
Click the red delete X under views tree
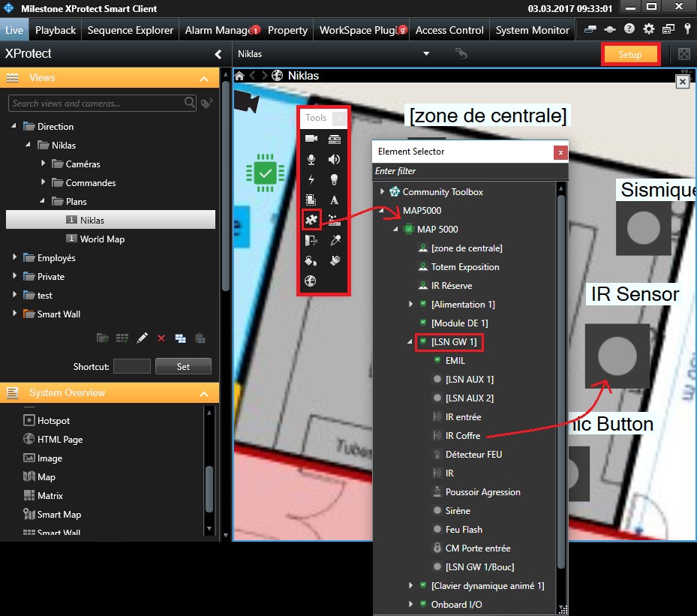[x=161, y=338]
